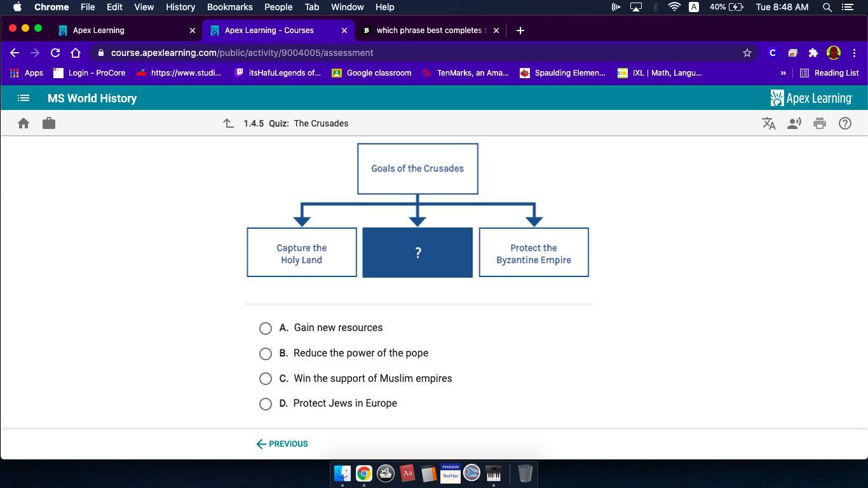
Task: Open the Chrome menu in the menu bar
Action: coord(51,7)
